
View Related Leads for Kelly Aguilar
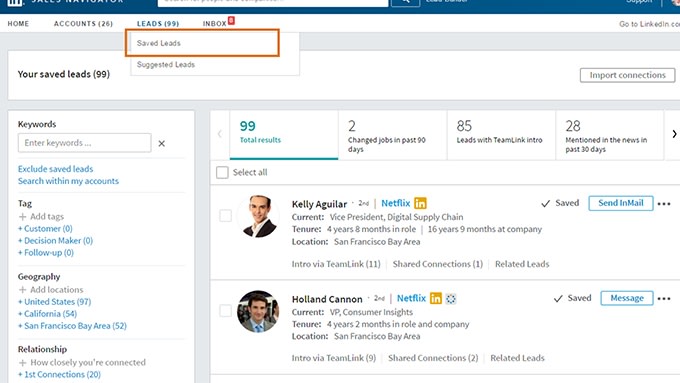click(x=522, y=264)
